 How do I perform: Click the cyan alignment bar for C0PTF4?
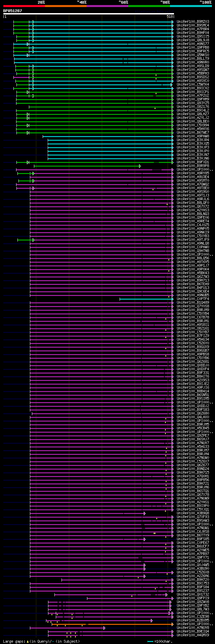click(146, 299)
